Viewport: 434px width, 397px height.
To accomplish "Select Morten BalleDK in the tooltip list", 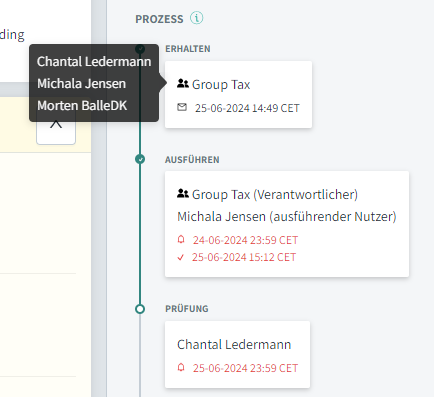I will (82, 105).
